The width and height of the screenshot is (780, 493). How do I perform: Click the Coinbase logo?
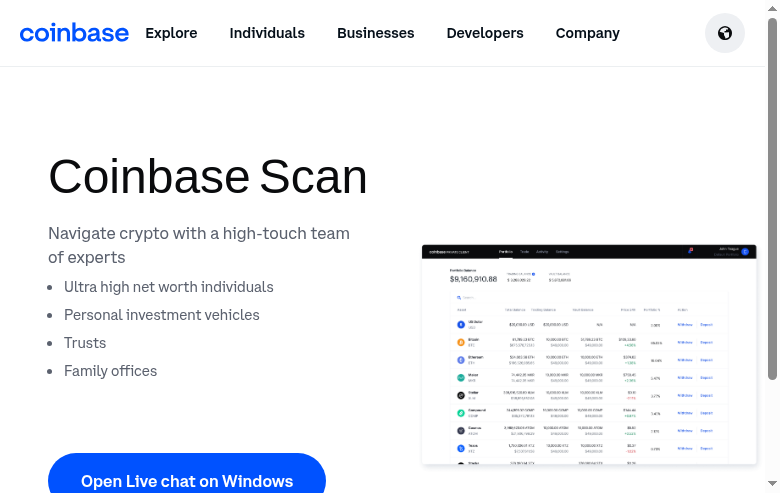tap(74, 33)
